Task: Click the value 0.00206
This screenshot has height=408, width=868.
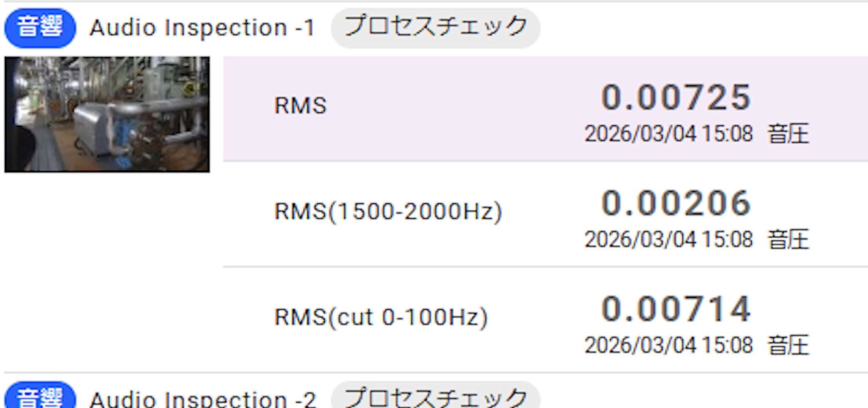Action: [x=676, y=203]
